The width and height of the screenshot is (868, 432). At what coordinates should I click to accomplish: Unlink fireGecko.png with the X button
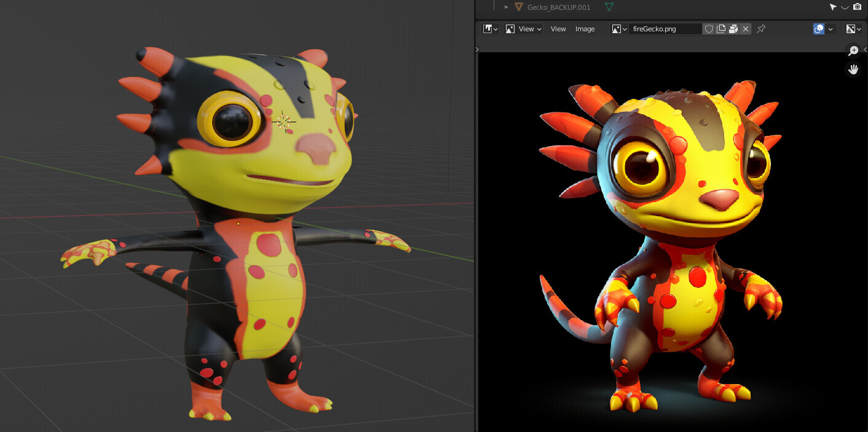[745, 28]
